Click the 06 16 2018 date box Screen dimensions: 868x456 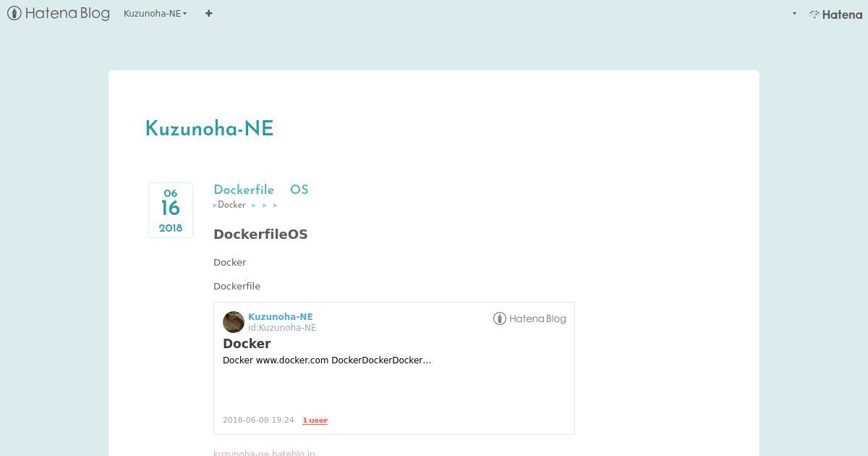pos(171,210)
